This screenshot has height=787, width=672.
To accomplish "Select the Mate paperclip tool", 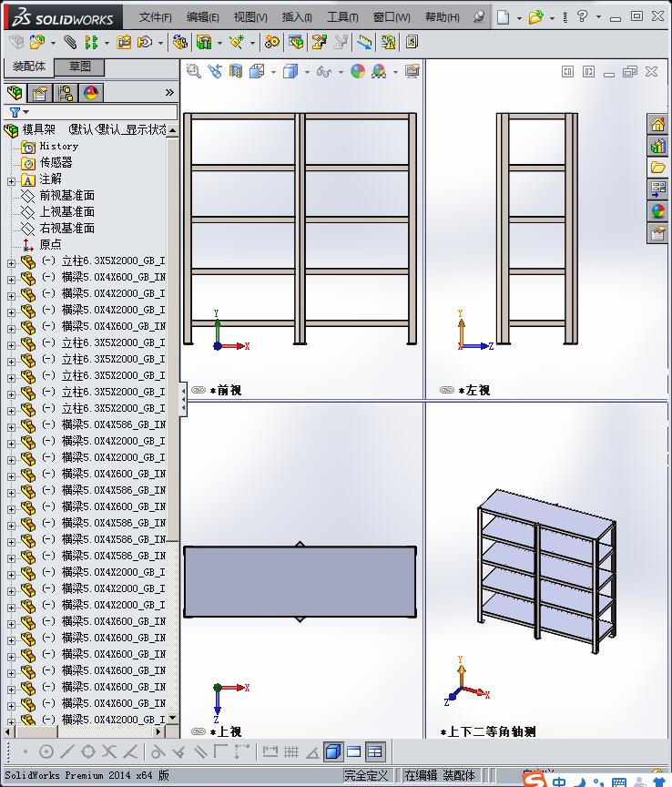I will tap(70, 42).
